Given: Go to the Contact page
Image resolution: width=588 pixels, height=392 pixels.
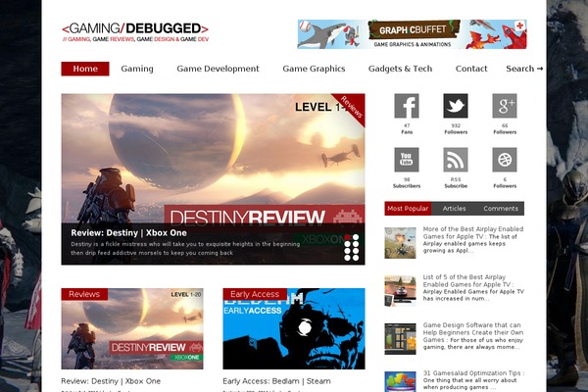Looking at the screenshot, I should (x=471, y=69).
